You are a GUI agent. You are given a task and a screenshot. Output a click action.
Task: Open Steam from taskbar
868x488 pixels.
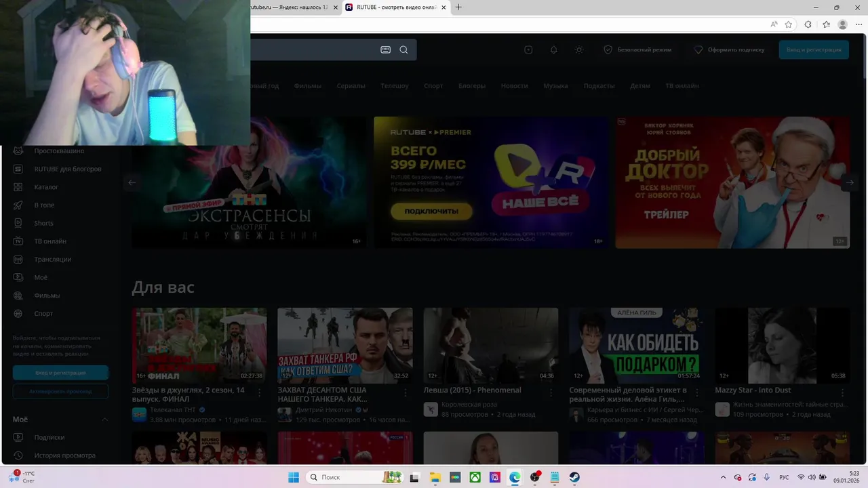click(x=574, y=477)
